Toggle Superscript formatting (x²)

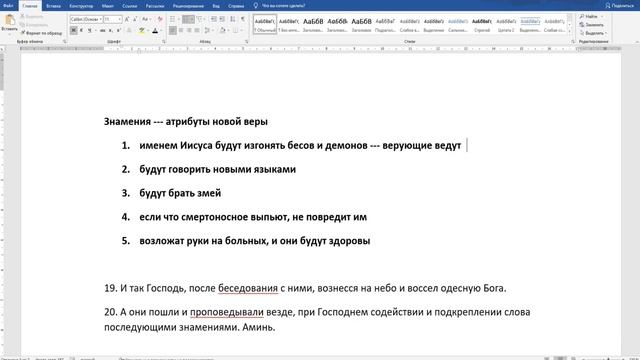tap(118, 31)
